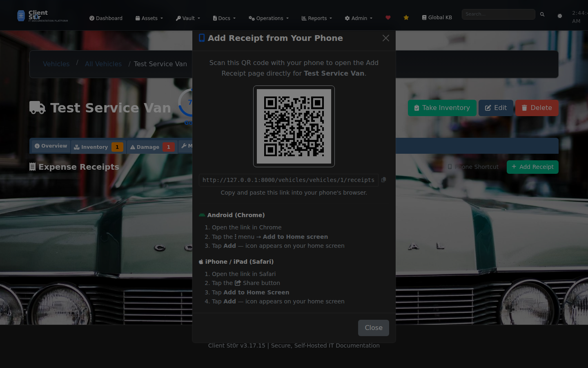The height and width of the screenshot is (368, 588).
Task: Click the Apple icon beside iPhone / iPad
Action: click(201, 262)
